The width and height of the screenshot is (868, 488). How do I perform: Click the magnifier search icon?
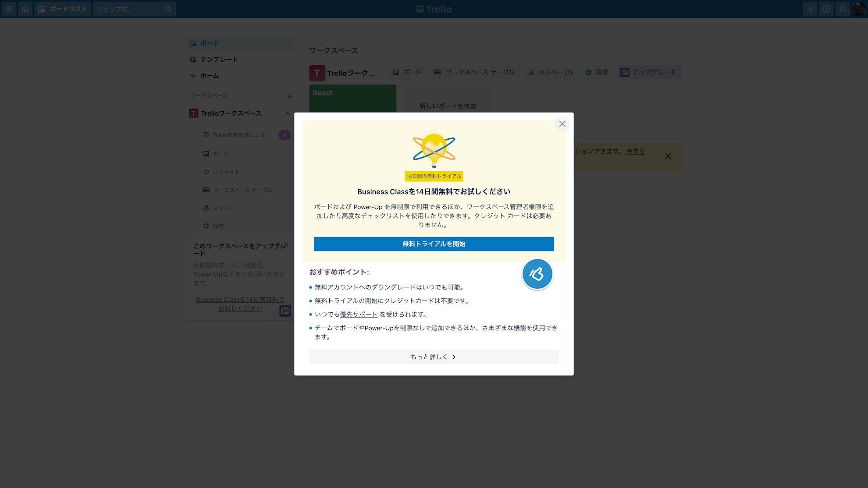click(168, 9)
